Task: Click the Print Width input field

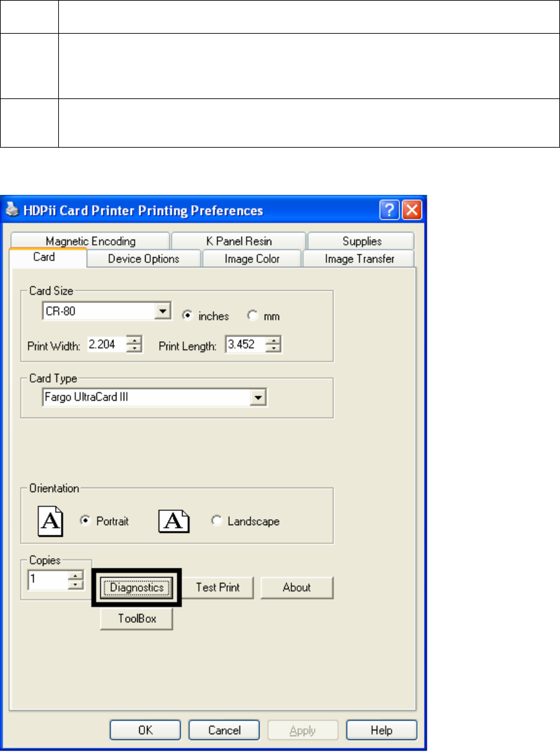Action: click(x=107, y=344)
